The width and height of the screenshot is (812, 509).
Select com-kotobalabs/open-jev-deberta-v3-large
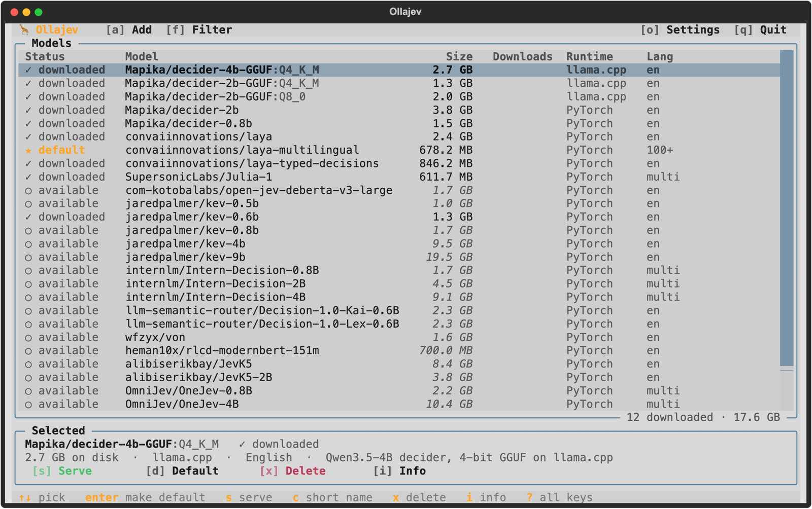click(x=399, y=190)
